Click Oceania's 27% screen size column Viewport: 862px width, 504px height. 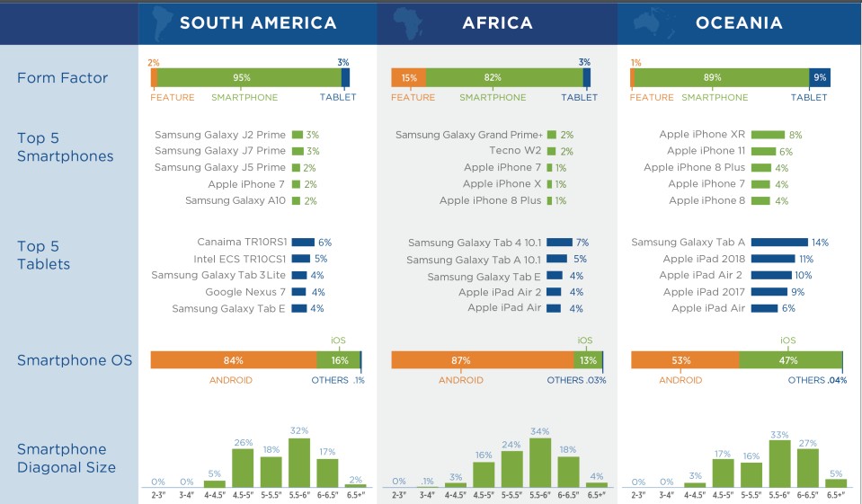pyautogui.click(x=807, y=468)
